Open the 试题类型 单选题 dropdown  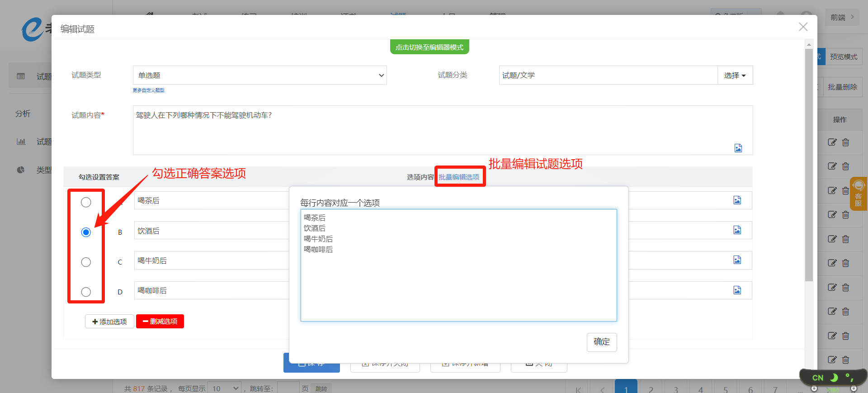259,75
